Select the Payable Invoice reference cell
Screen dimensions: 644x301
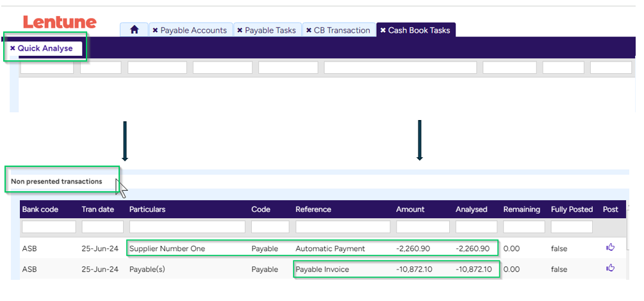322,270
